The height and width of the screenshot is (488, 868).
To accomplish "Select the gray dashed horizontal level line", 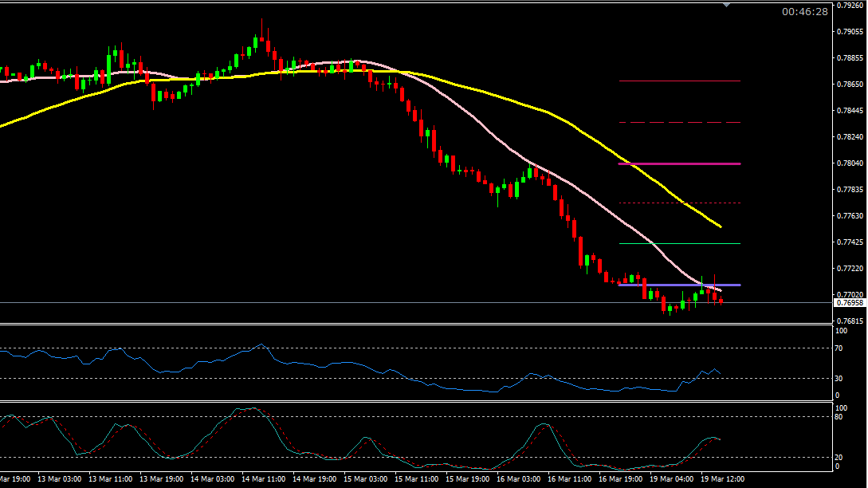I will [x=679, y=122].
